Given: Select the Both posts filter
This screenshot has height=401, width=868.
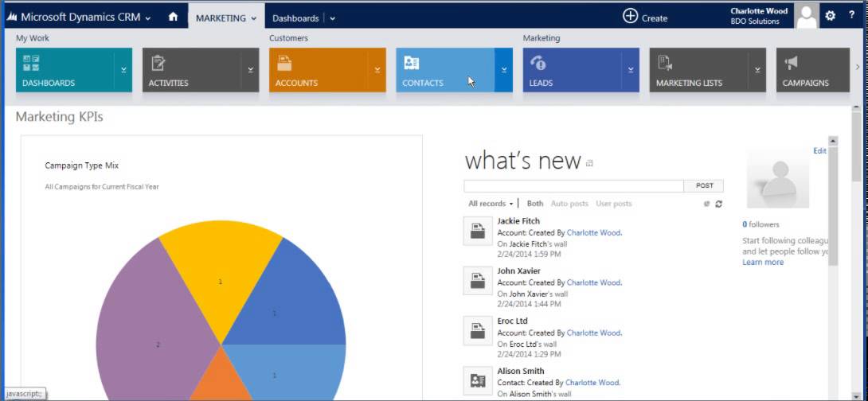Looking at the screenshot, I should [x=535, y=204].
